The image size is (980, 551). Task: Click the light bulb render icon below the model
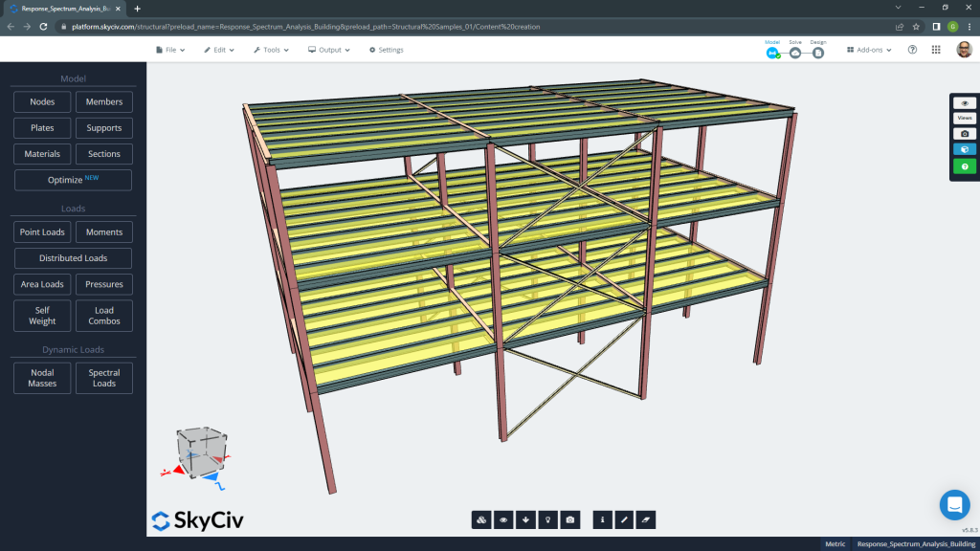pos(547,519)
